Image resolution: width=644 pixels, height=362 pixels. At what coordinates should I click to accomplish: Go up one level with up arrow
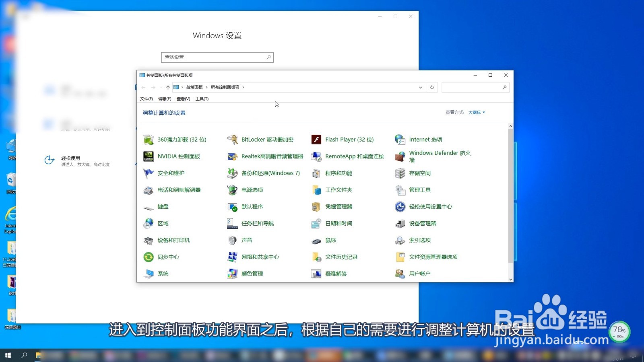(168, 87)
